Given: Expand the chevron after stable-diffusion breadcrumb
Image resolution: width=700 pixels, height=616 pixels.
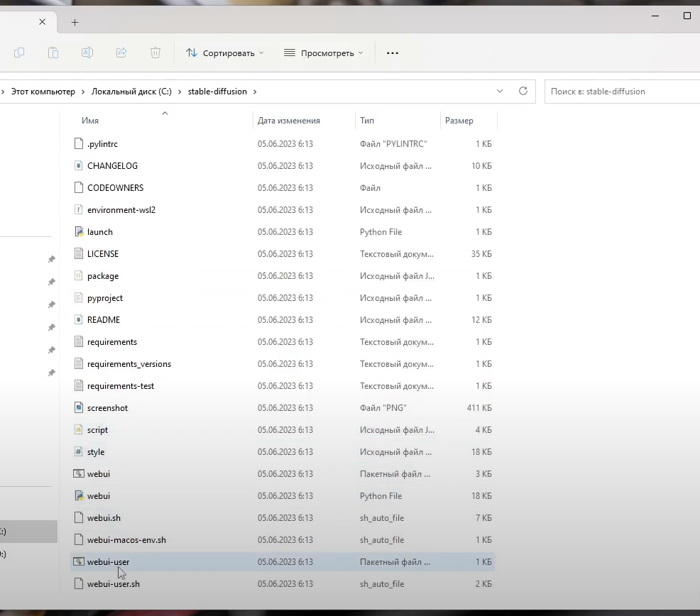Looking at the screenshot, I should click(255, 92).
